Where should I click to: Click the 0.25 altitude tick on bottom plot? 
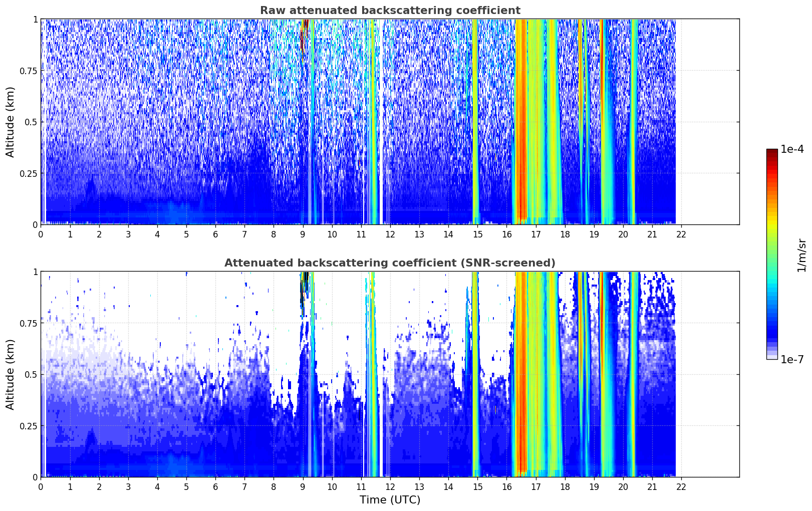point(29,426)
